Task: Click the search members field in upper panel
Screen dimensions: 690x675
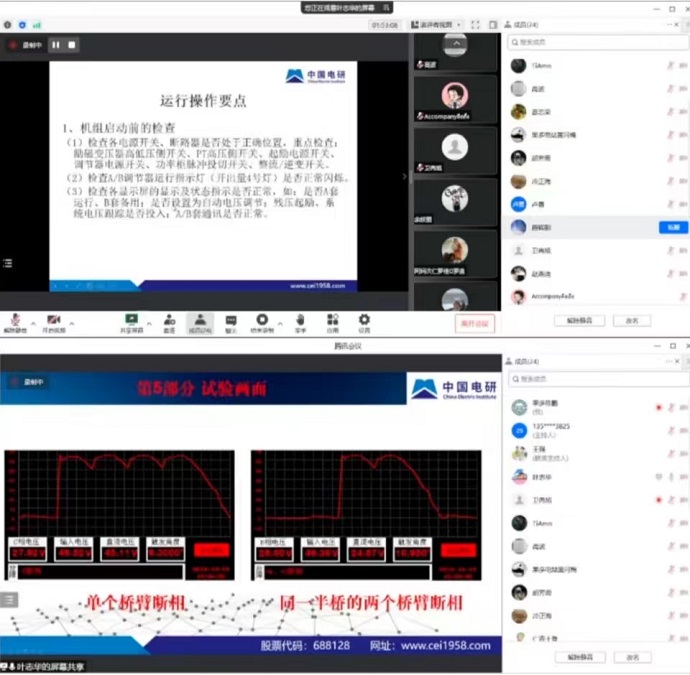Action: click(x=596, y=43)
